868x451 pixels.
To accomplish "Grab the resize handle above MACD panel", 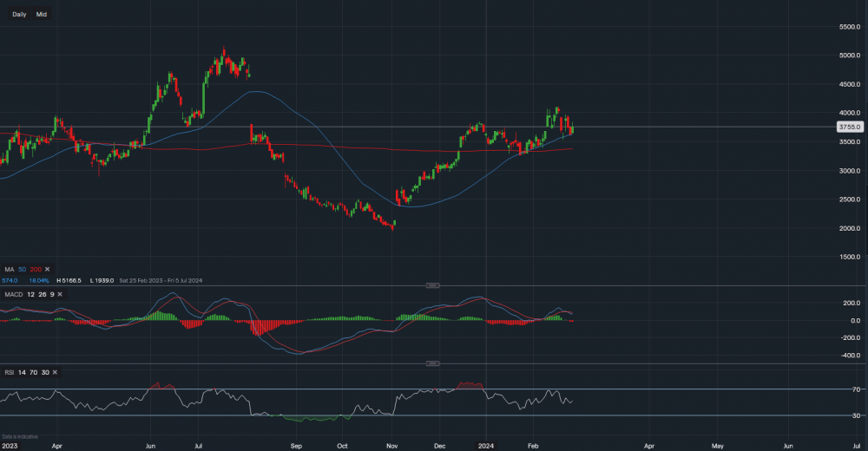I will click(431, 285).
